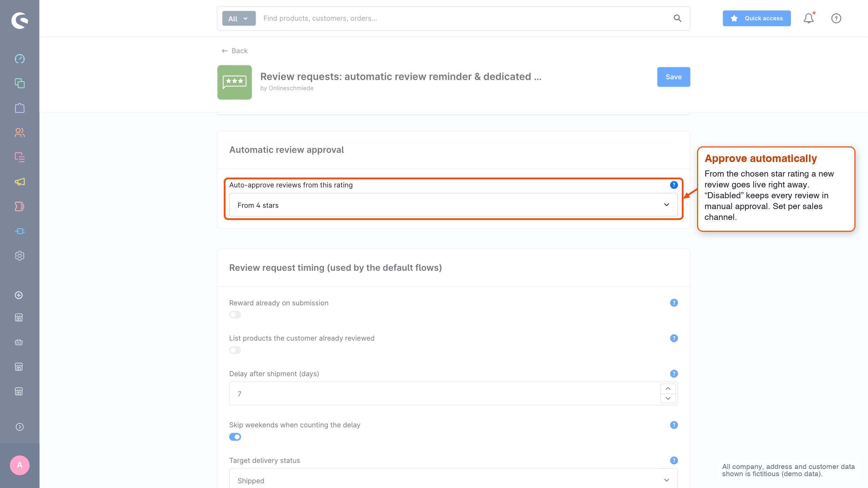The image size is (868, 488).
Task: Focus the Find products search field
Action: click(x=465, y=18)
